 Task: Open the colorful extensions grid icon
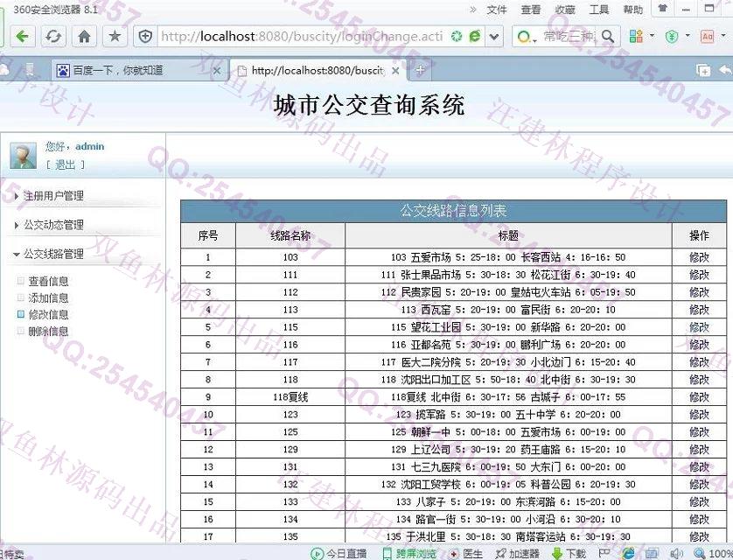coord(636,36)
